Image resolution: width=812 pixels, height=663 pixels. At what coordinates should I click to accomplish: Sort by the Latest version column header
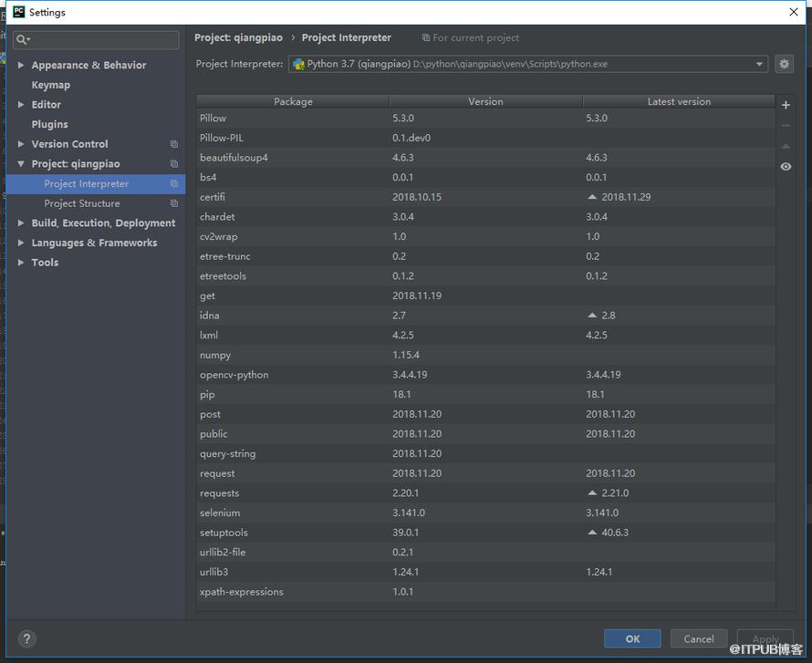pos(679,101)
